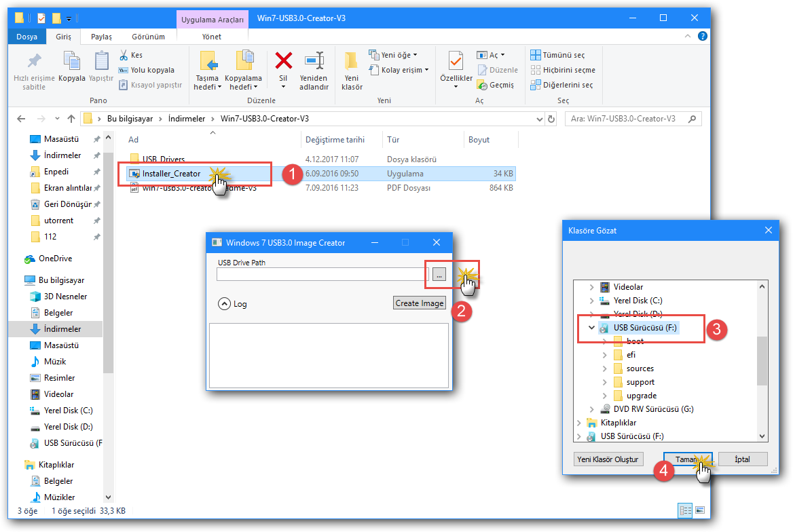Switch to the Yönet ribbon tab
Screen dimensions: 793x532
(x=211, y=37)
